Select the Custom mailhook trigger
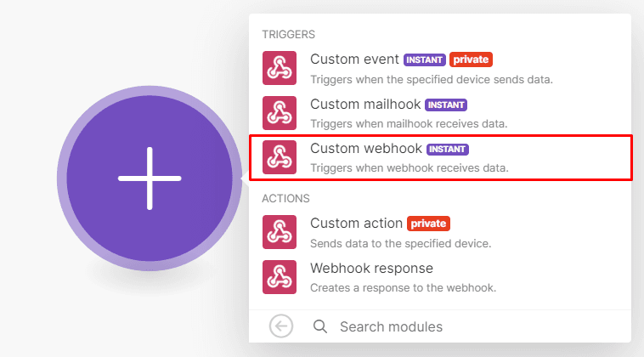The width and height of the screenshot is (644, 357). click(365, 105)
